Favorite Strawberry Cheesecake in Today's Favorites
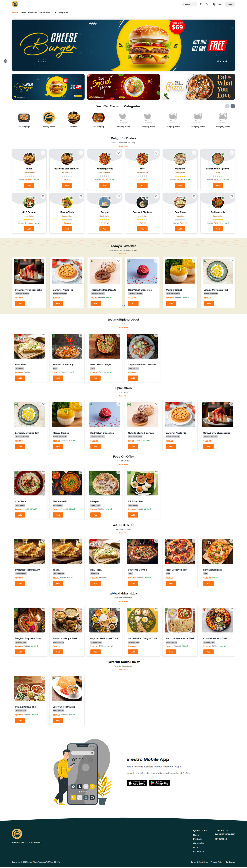 click(x=43, y=260)
